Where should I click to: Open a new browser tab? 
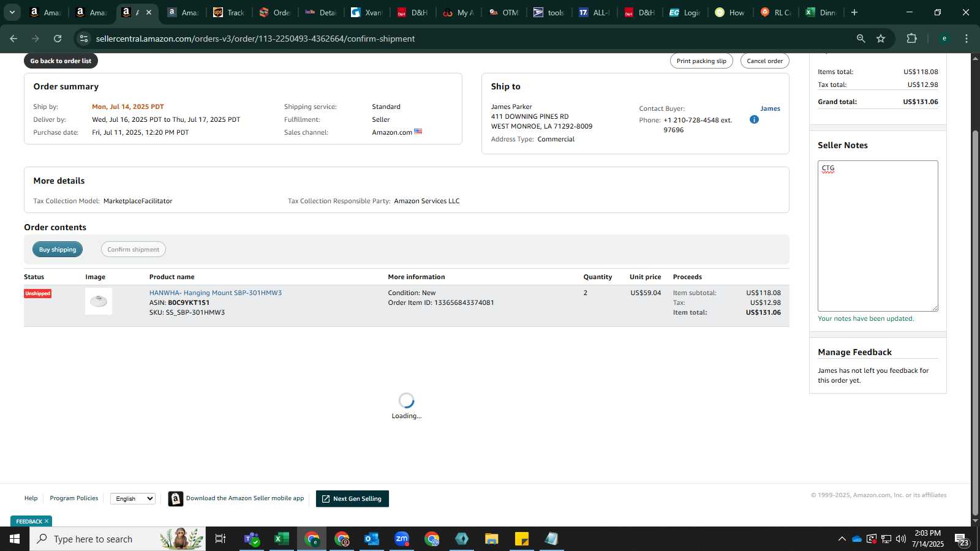[854, 12]
